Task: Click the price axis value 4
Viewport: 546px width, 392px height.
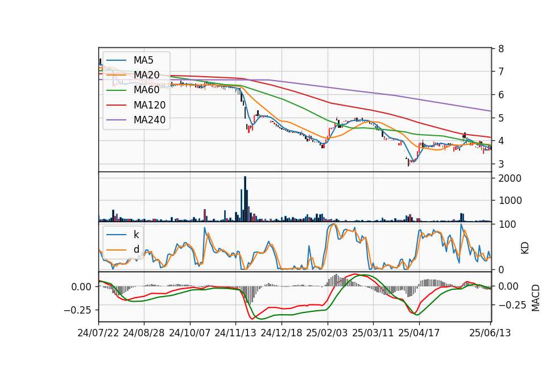Action: (501, 141)
